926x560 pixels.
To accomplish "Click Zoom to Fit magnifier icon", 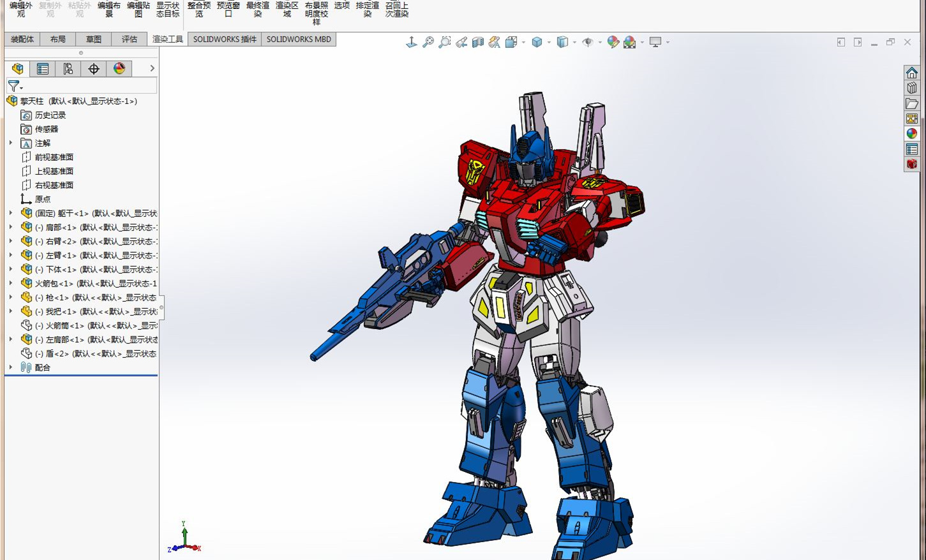I will click(428, 42).
